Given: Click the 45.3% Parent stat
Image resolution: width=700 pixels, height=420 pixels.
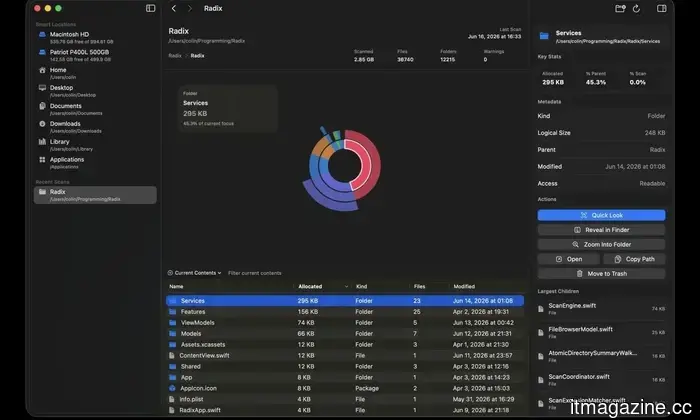Looking at the screenshot, I should (x=596, y=79).
